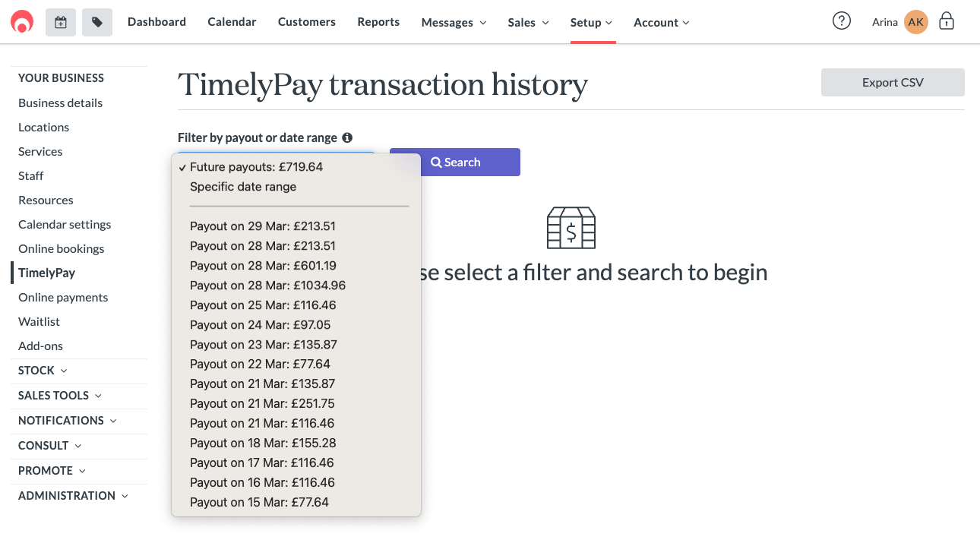
Task: Click the YOUR BUSINESS sidebar heading
Action: tap(61, 78)
